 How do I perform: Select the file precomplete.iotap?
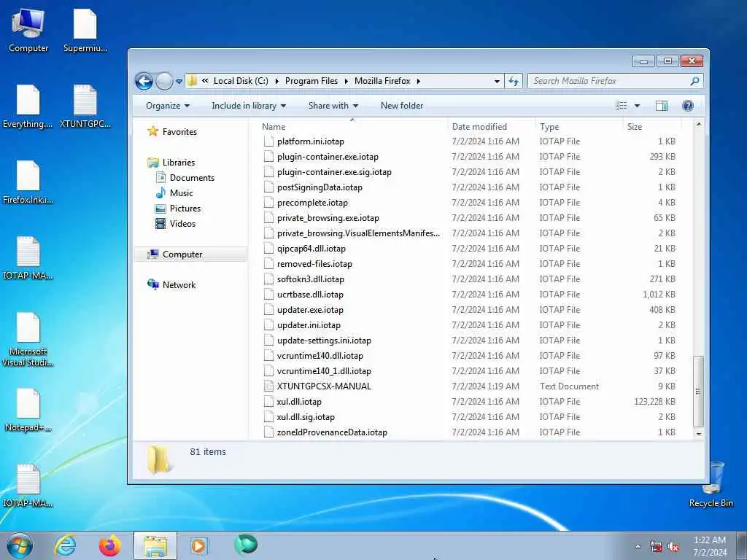[312, 203]
